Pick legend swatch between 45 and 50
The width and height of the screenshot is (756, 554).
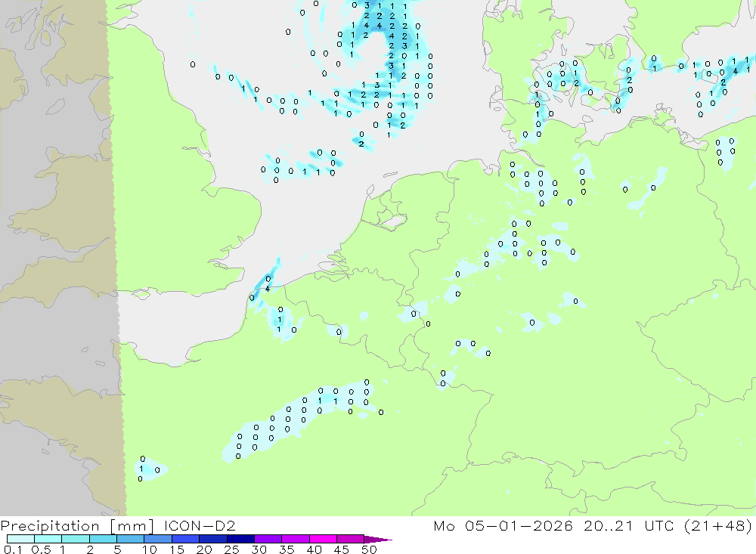coord(351,539)
